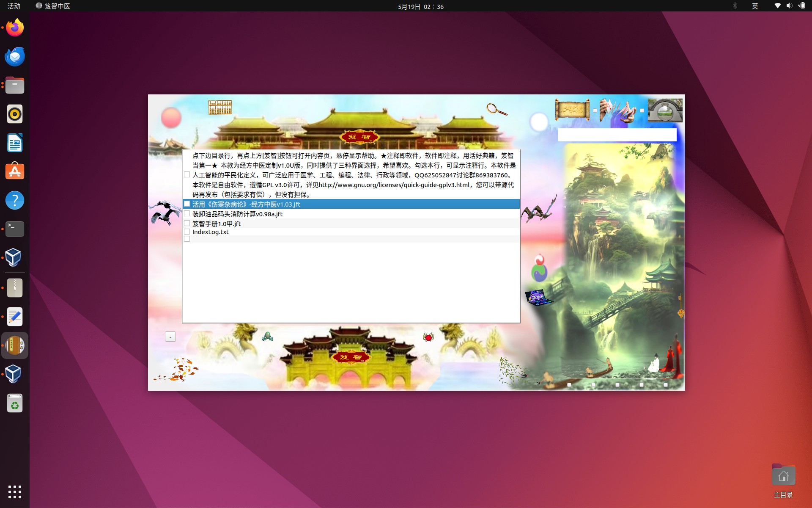Select the 装卸油品码头消防计算v0.98a.jft row
Image resolution: width=812 pixels, height=508 pixels.
point(351,214)
